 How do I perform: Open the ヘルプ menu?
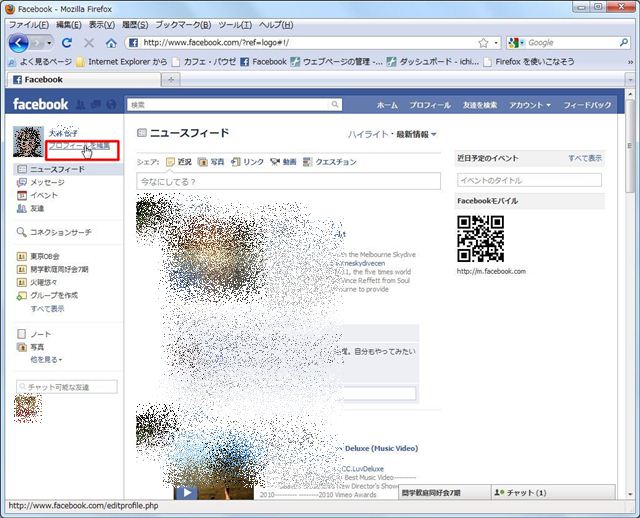pyautogui.click(x=276, y=25)
